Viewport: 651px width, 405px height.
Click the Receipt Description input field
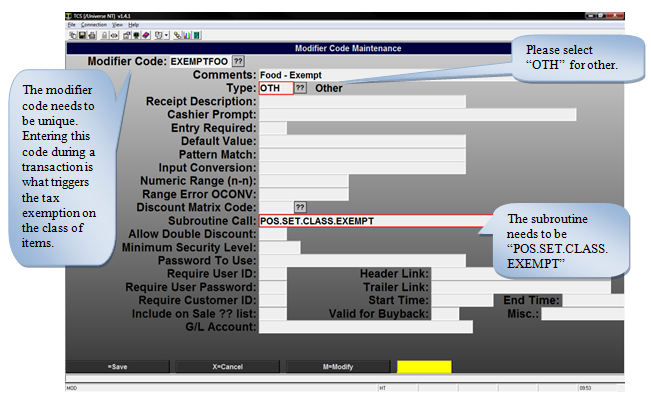(x=361, y=102)
